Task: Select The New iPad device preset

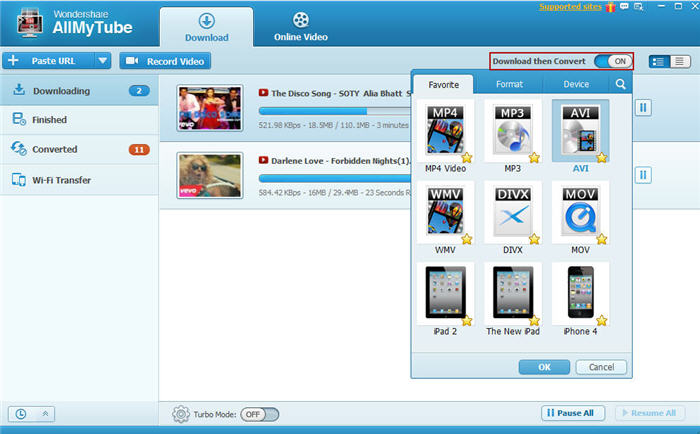Action: [x=512, y=293]
